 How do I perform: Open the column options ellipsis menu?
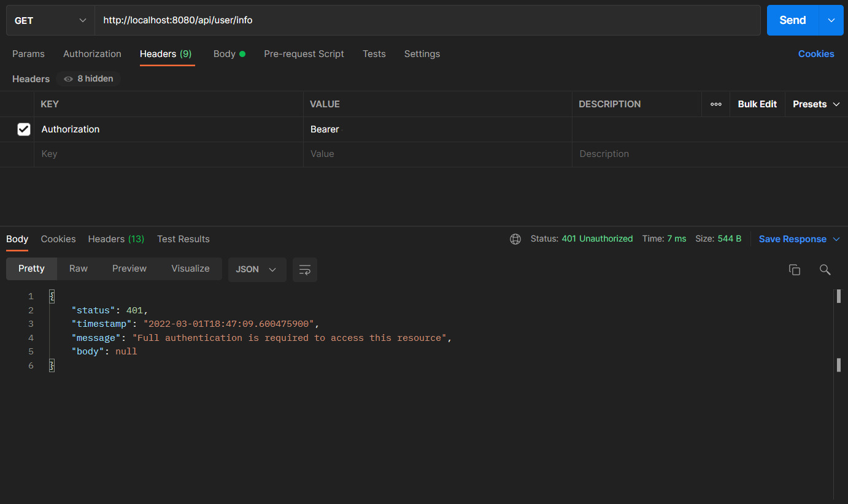716,104
